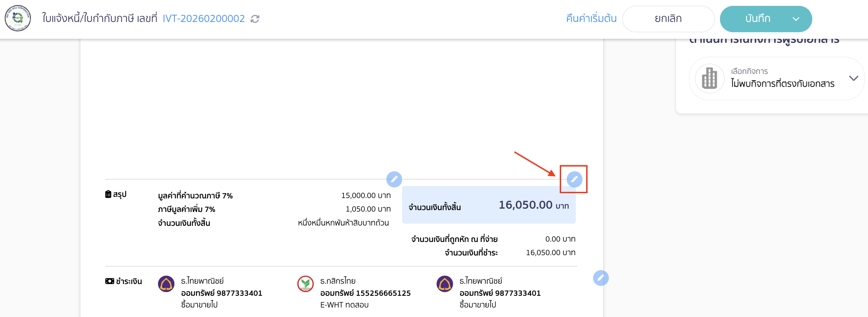Click the last ธ.ไทยพาณิชย์ bank logo
Image resolution: width=868 pixels, height=317 pixels.
(x=445, y=284)
